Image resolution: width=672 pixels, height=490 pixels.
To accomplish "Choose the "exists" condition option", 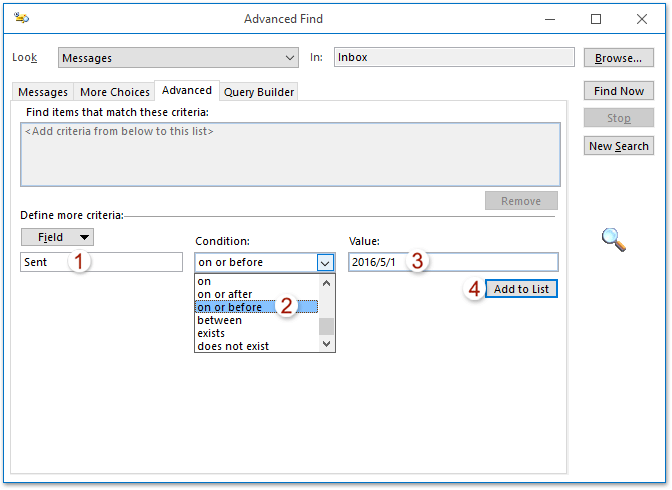I will point(257,333).
